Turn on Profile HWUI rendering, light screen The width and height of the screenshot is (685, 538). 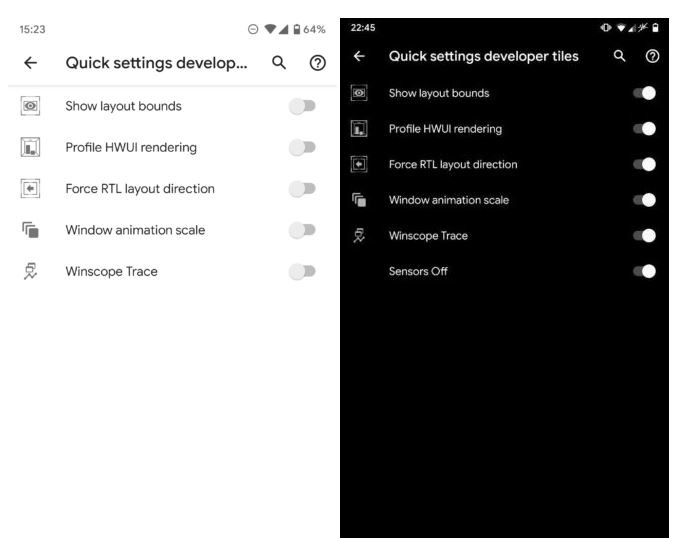coord(302,148)
